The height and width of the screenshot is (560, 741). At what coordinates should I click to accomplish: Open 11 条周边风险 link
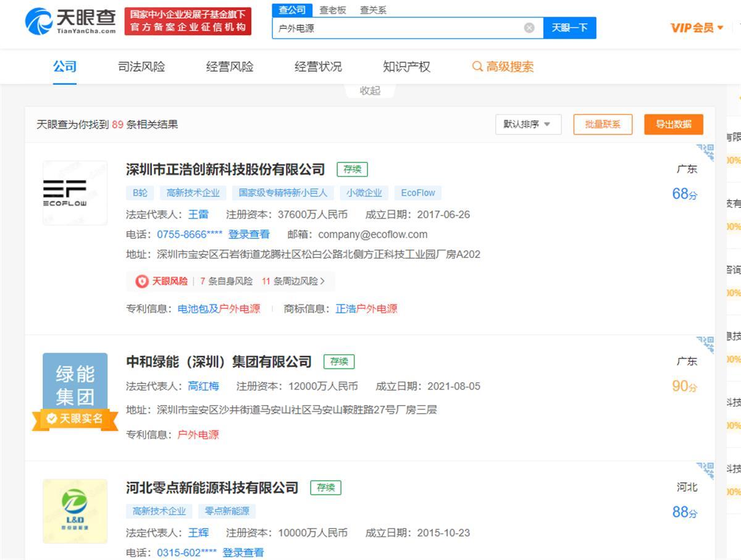[x=293, y=281]
